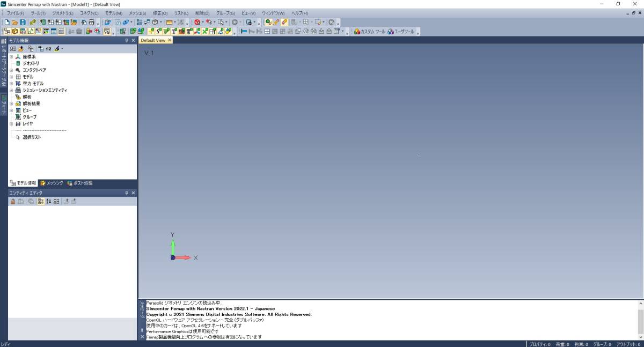Open the メッシュ(S) menu
The width and height of the screenshot is (644, 347).
point(137,13)
